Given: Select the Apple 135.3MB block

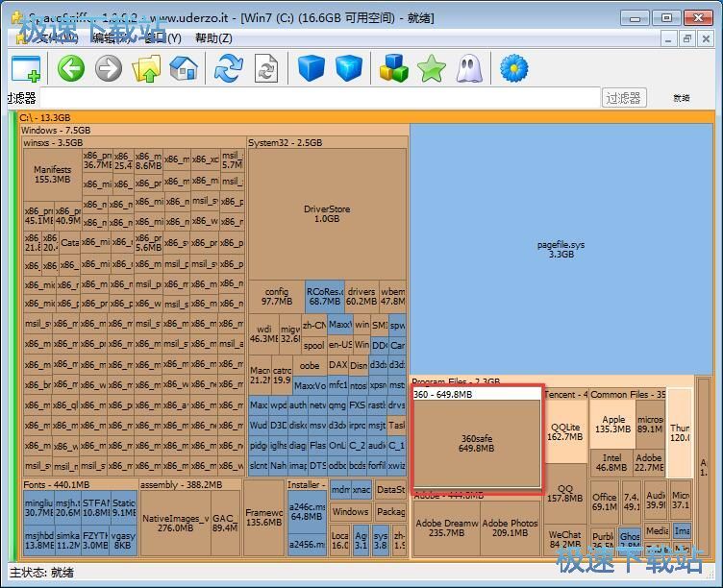Looking at the screenshot, I should coord(612,425).
